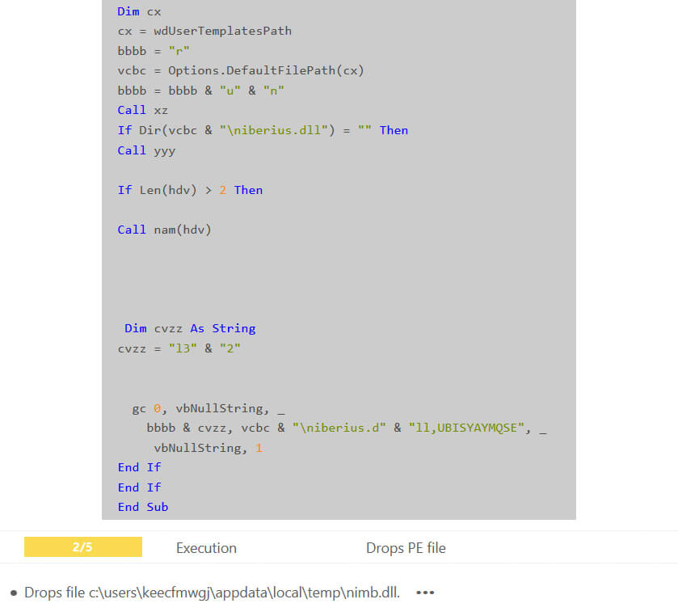Click the string "ll,UBISYAYMQSE" in code
678x616 pixels.
pos(466,428)
